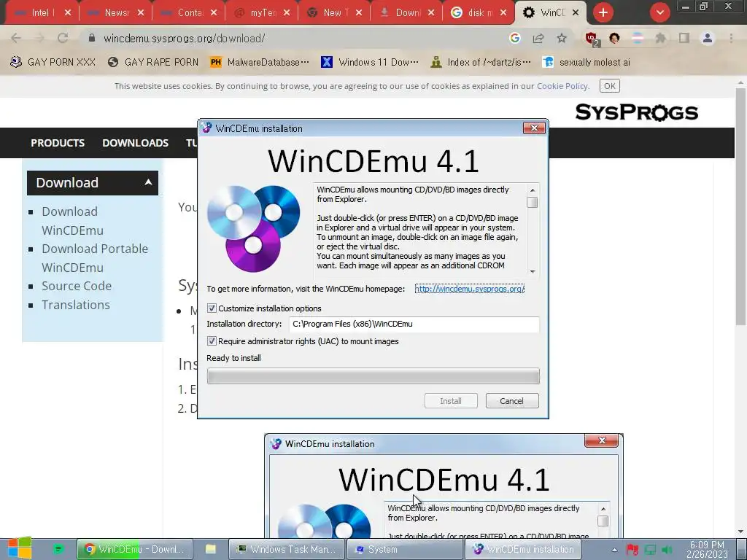Accept cookies with the OK button

[609, 86]
